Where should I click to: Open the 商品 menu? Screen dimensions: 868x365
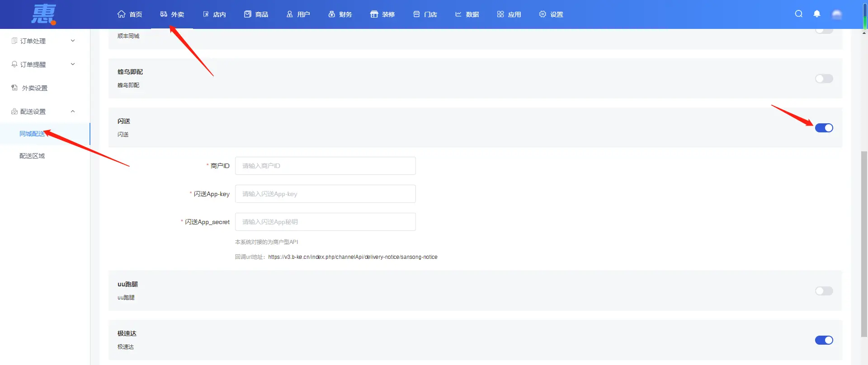pos(262,14)
